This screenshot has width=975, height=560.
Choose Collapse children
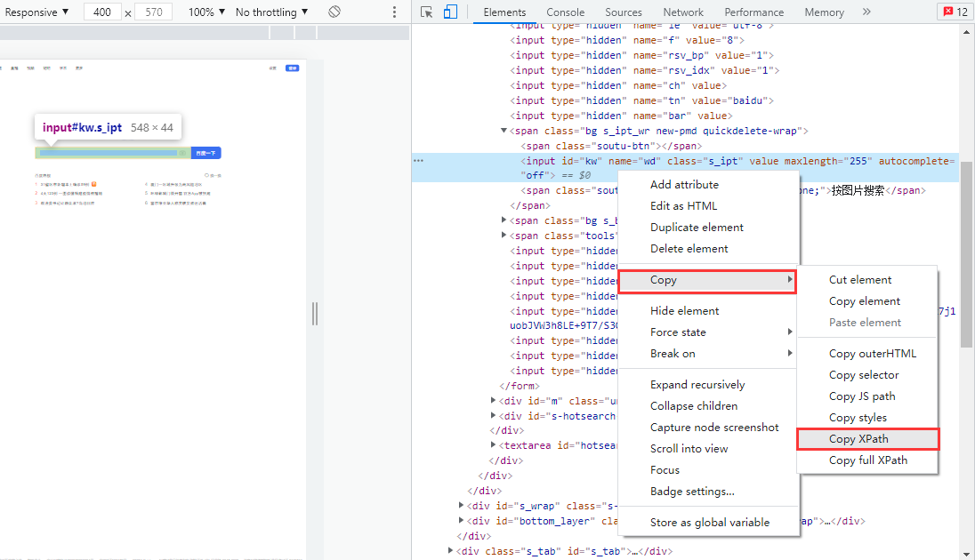(708, 406)
